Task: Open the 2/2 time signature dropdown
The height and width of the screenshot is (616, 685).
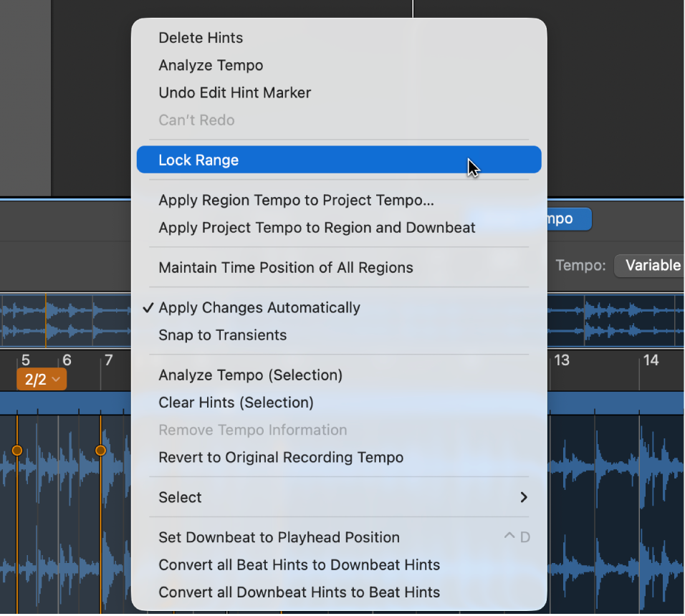Action: [42, 380]
